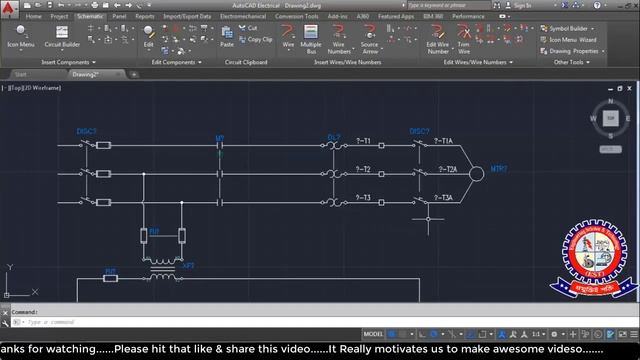Click the Undo arrow in quick access toolbar
640x360 pixels.
point(61,5)
